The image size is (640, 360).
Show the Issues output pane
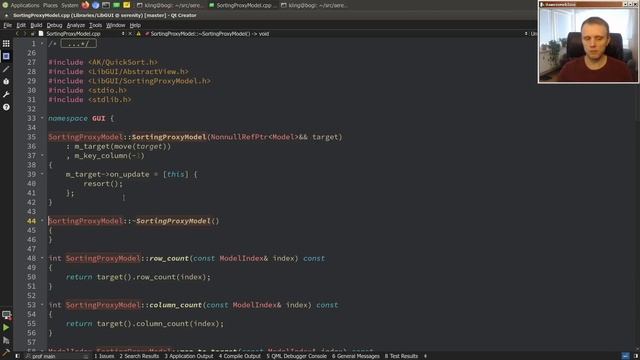click(104, 356)
